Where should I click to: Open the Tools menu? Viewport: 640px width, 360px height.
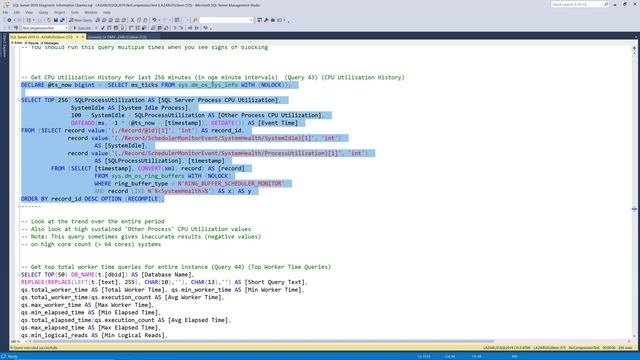[x=75, y=12]
